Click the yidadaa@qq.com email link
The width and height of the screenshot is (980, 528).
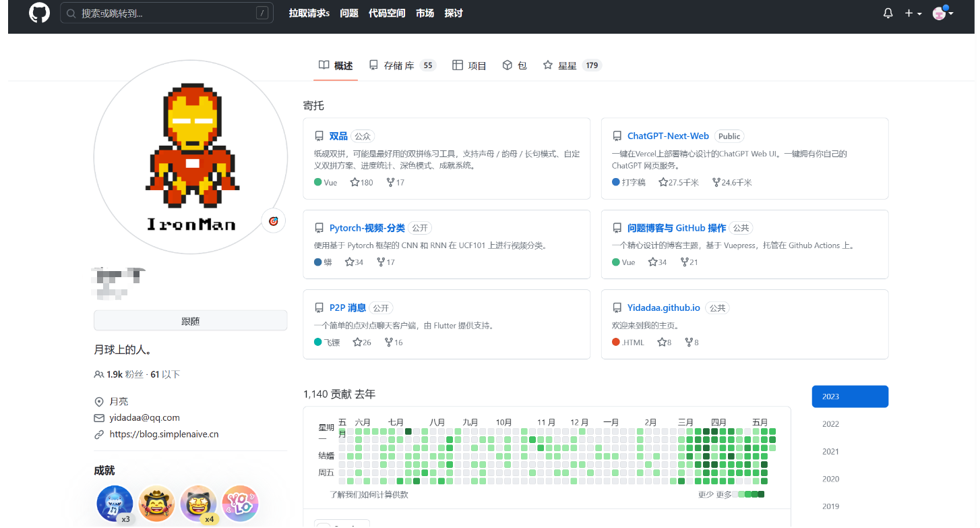(144, 417)
